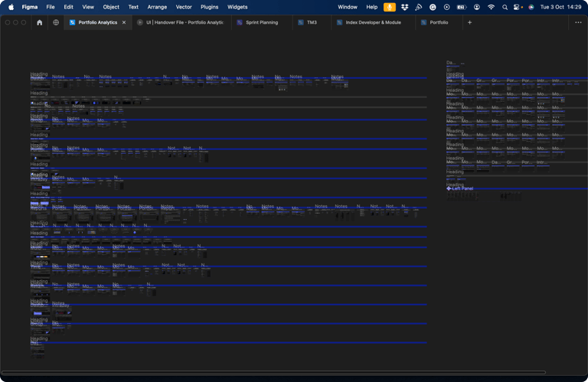Image resolution: width=588 pixels, height=382 pixels.
Task: Open the Arrange menu
Action: coord(157,7)
